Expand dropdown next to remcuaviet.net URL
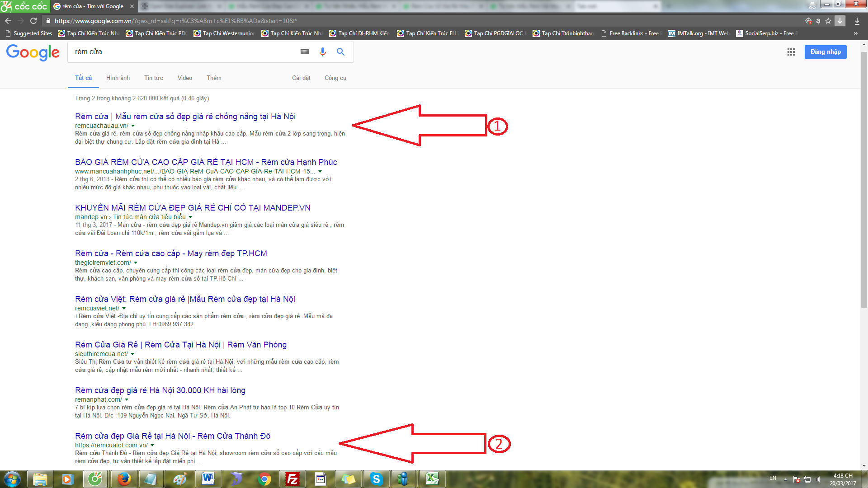Image resolution: width=868 pixels, height=488 pixels. pyautogui.click(x=124, y=309)
